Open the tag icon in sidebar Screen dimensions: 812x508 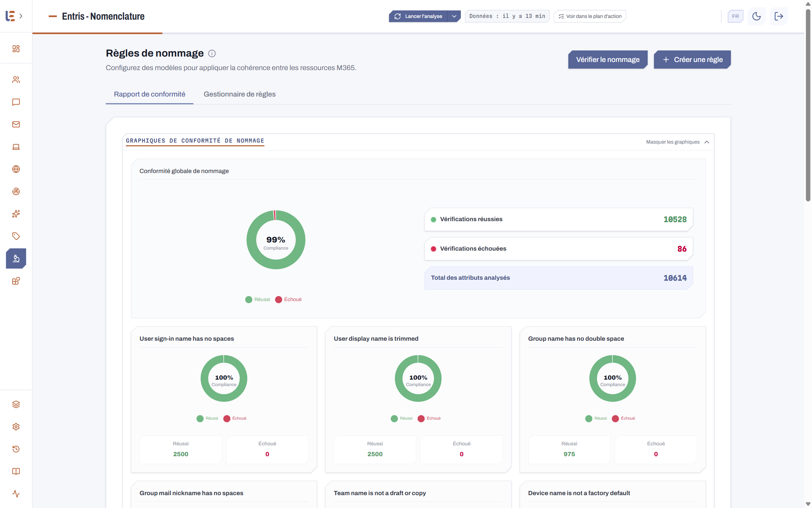16,236
